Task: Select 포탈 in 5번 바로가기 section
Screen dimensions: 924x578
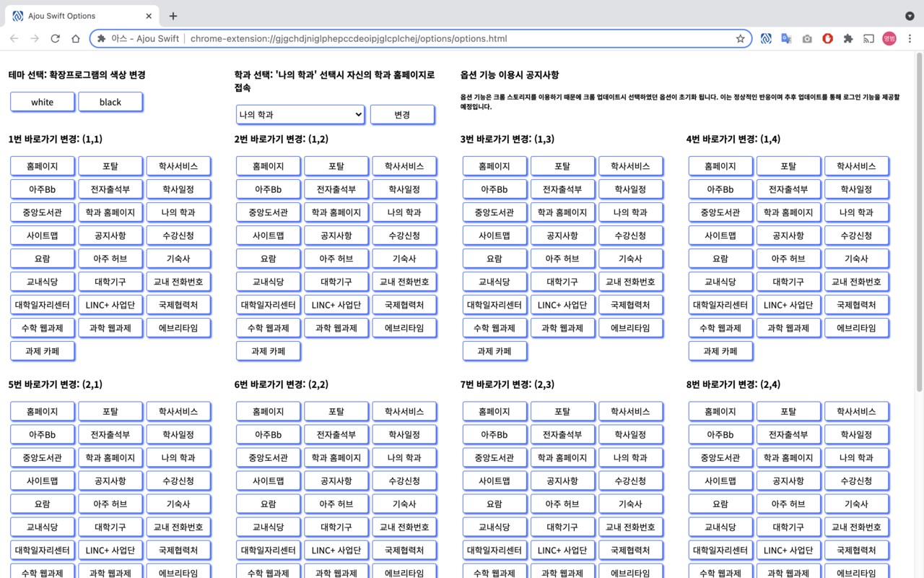Action: (110, 412)
